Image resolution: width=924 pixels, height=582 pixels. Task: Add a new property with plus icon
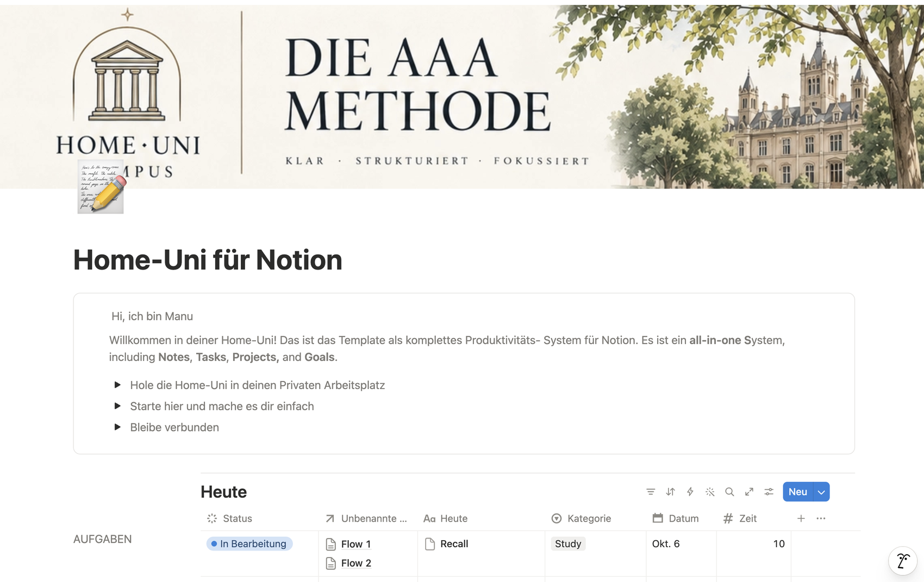click(801, 518)
